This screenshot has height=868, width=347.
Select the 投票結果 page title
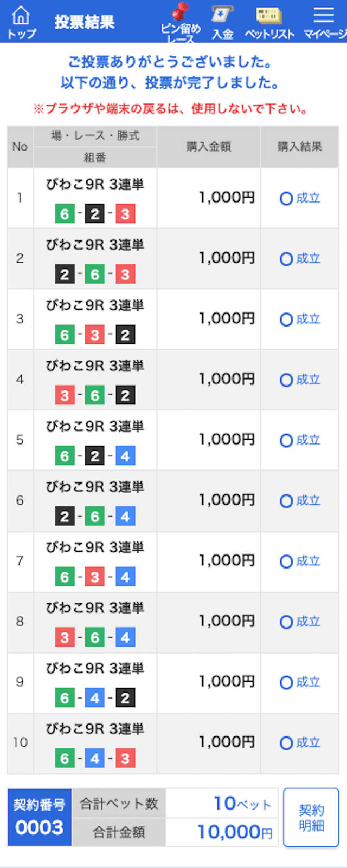85,22
